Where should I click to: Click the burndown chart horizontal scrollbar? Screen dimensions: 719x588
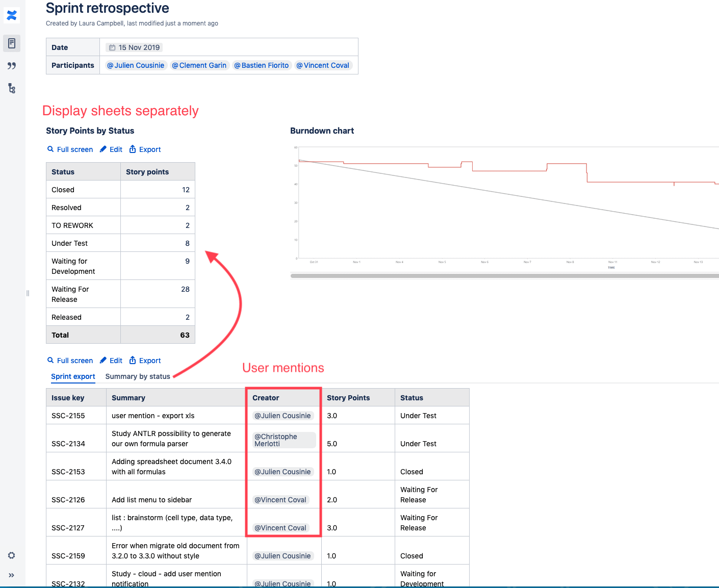pos(504,276)
